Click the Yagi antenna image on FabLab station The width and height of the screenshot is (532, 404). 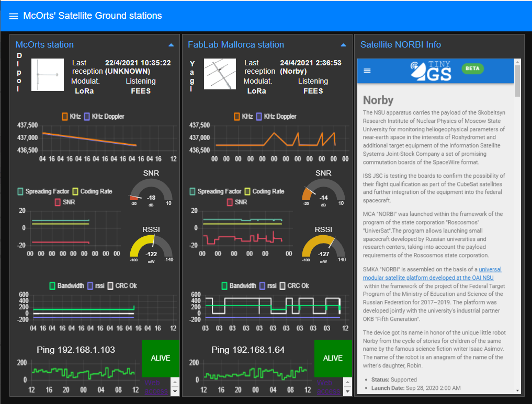click(220, 73)
